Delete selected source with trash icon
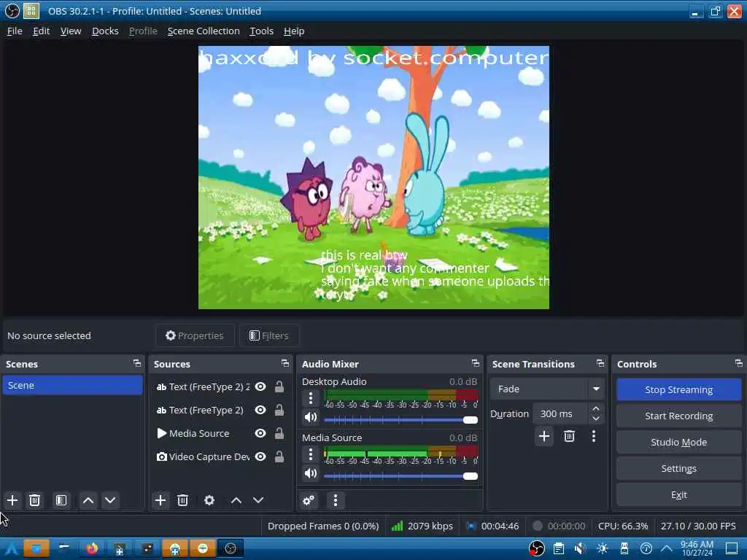Viewport: 747px width, 560px height. [x=182, y=500]
